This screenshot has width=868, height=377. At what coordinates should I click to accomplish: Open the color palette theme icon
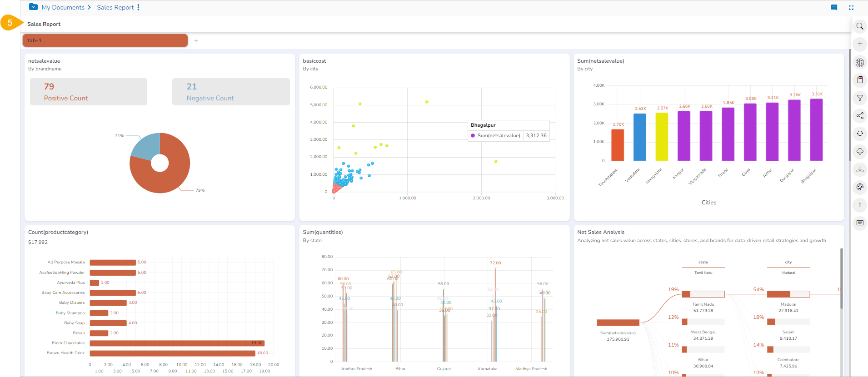click(860, 187)
